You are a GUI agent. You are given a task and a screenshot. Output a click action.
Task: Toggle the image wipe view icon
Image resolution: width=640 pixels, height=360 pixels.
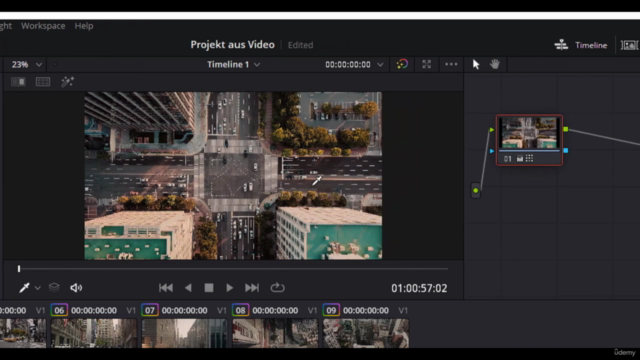tap(18, 82)
